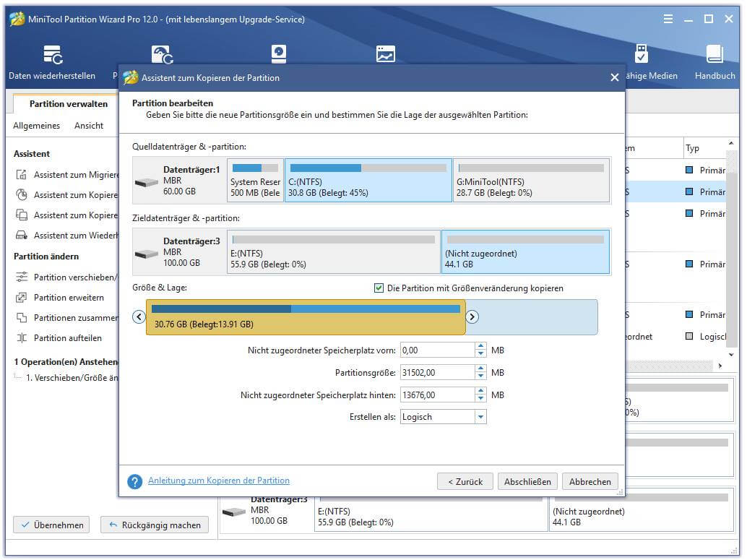The image size is (747, 560).
Task: Select Partition erweitern in sidebar
Action: click(x=69, y=298)
